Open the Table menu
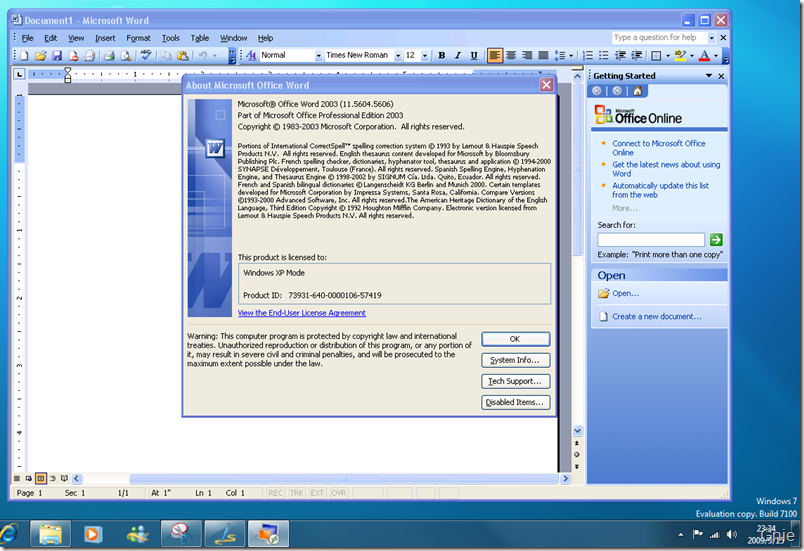The image size is (804, 551). click(x=199, y=38)
